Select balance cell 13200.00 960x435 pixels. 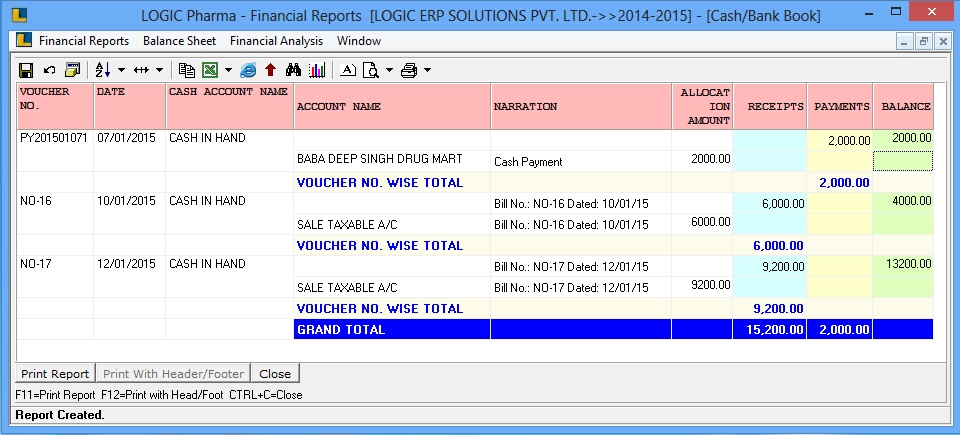click(x=903, y=266)
